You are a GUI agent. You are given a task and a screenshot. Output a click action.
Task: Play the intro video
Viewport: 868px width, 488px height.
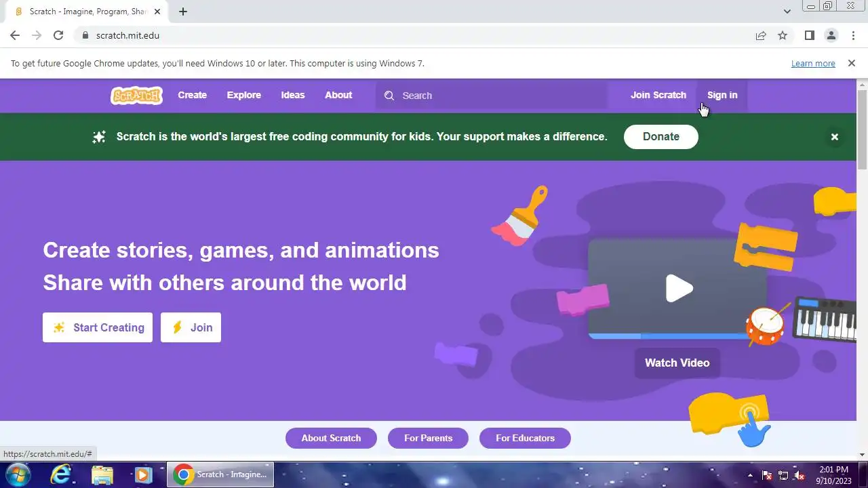click(678, 289)
